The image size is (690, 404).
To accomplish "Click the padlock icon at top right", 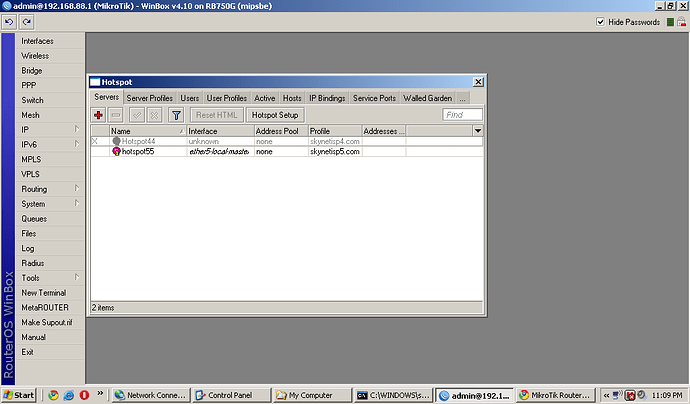I will [682, 22].
